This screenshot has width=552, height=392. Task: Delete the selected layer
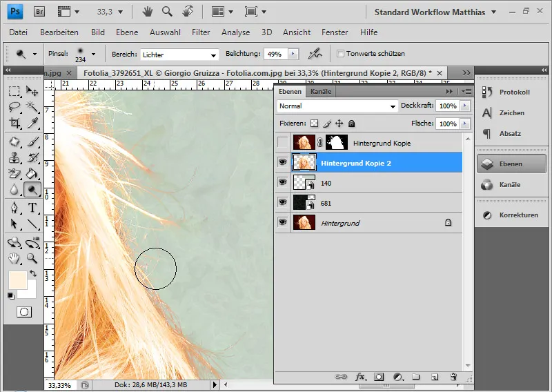453,378
